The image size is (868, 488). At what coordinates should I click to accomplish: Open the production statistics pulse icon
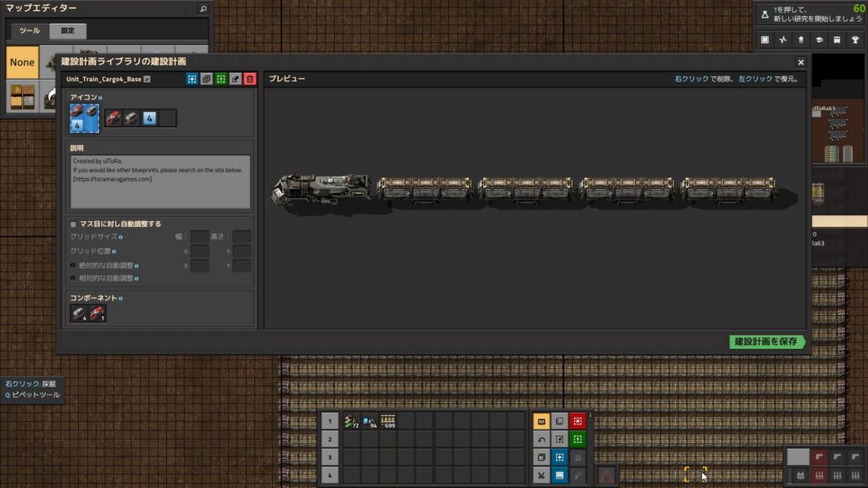(x=782, y=40)
